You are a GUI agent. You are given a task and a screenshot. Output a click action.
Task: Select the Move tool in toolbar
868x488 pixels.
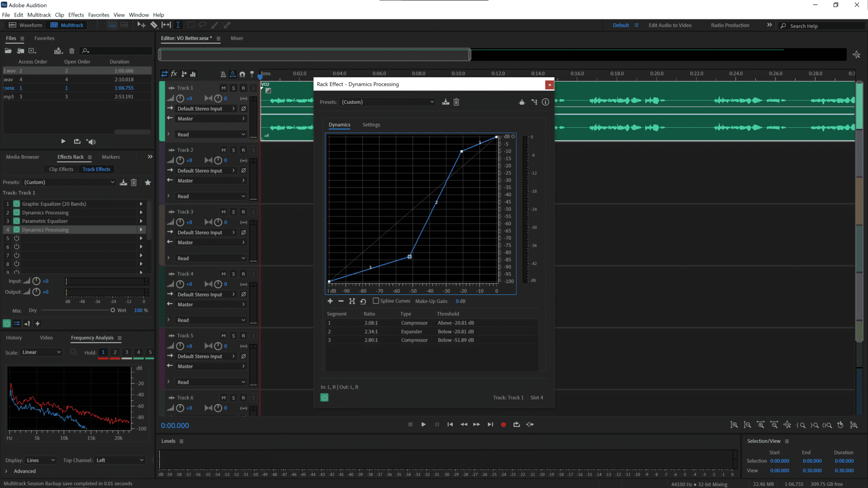coord(141,25)
